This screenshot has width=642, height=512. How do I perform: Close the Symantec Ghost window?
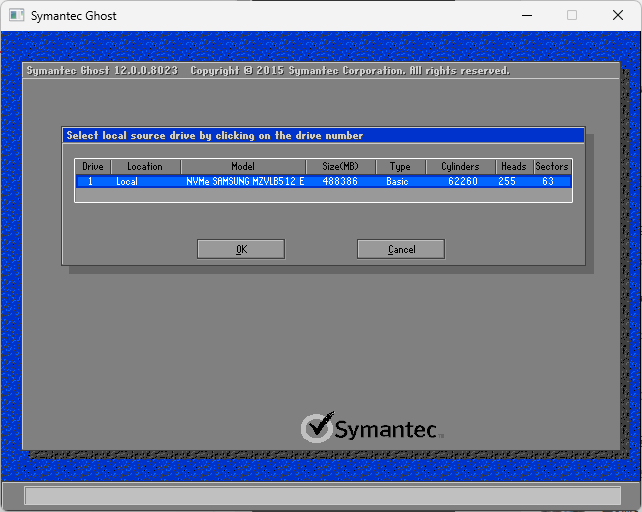click(618, 16)
